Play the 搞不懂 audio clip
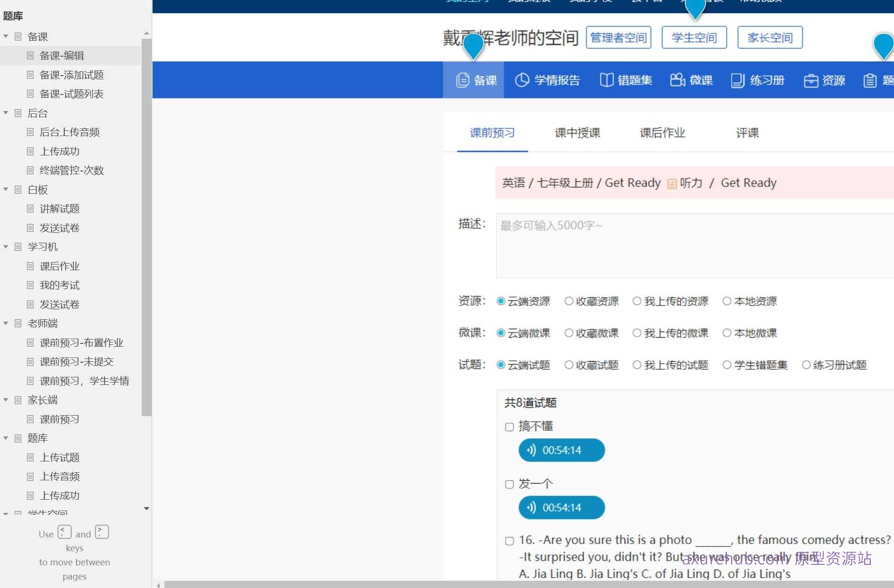894x588 pixels. 562,450
